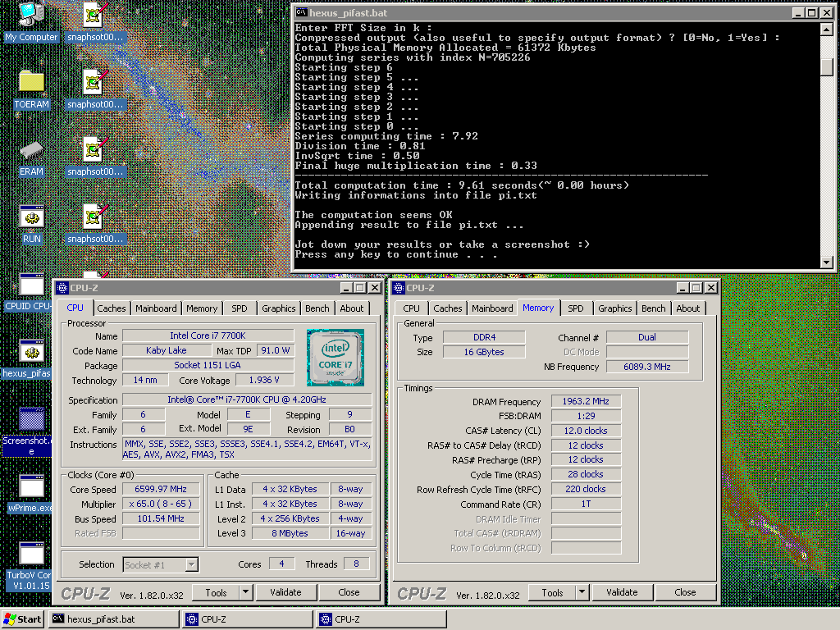Viewport: 840px width, 630px height.
Task: Click Validate button in right CPU-Z window
Action: (x=622, y=592)
